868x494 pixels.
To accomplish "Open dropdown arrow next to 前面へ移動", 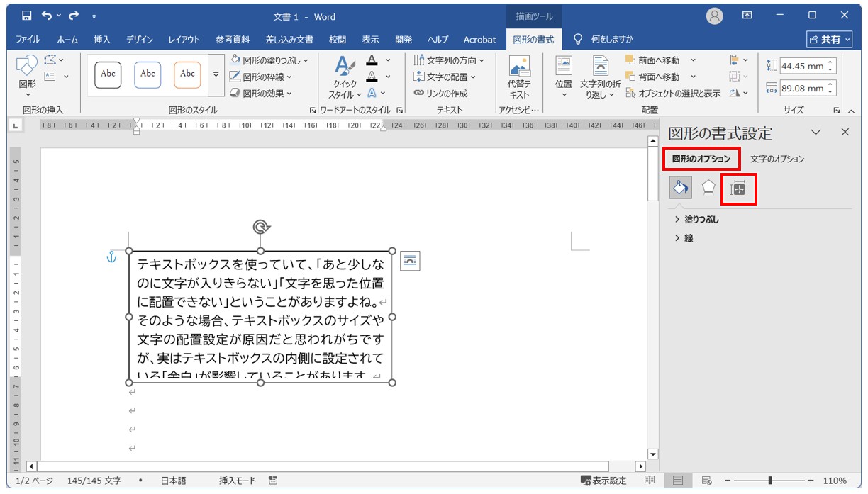I will click(x=693, y=60).
